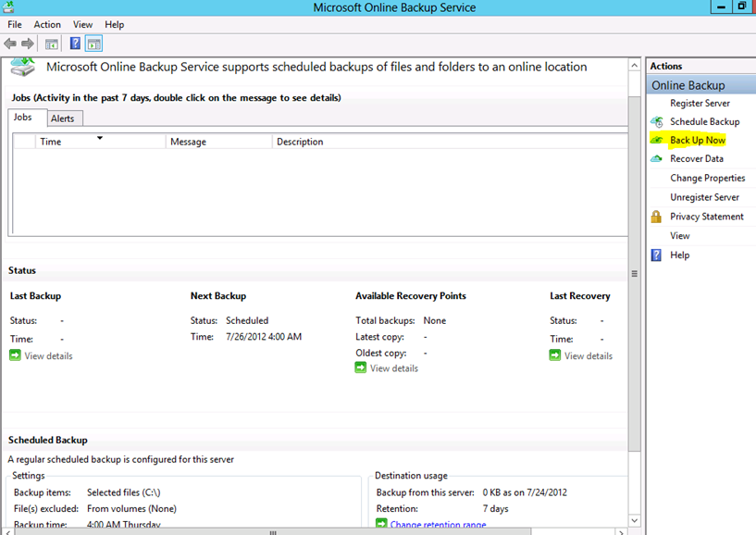Open View action in Actions pane
The height and width of the screenshot is (535, 756).
tap(680, 236)
